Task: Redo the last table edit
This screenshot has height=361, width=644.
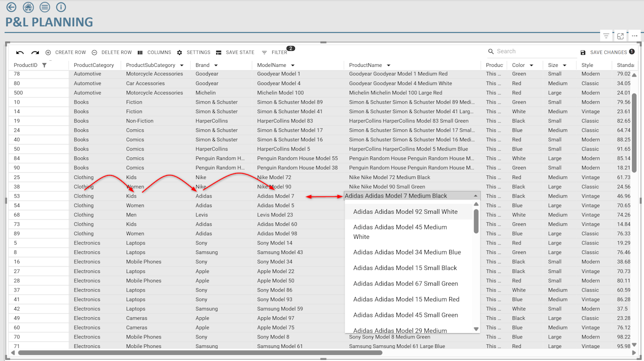Action: coord(35,53)
